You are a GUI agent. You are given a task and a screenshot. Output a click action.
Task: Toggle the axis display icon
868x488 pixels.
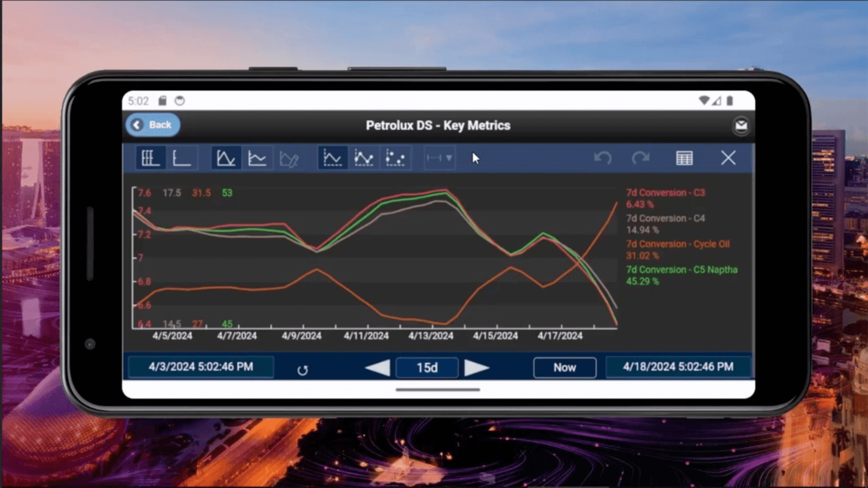point(183,158)
